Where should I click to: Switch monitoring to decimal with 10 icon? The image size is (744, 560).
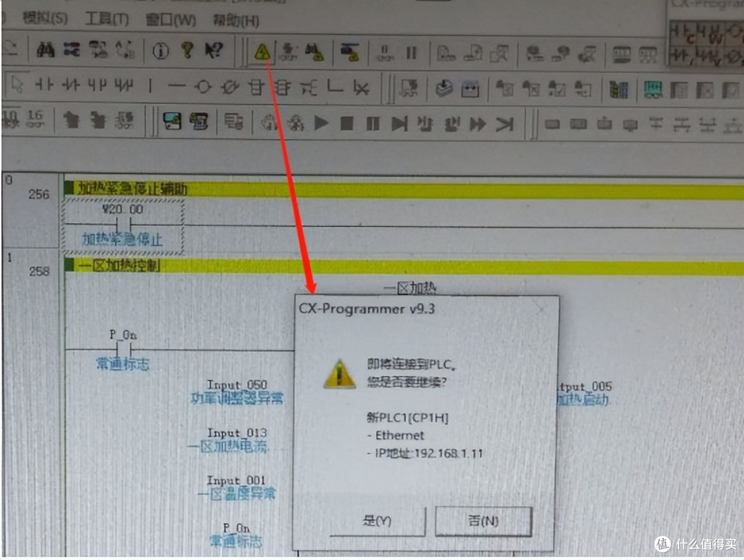(x=10, y=118)
